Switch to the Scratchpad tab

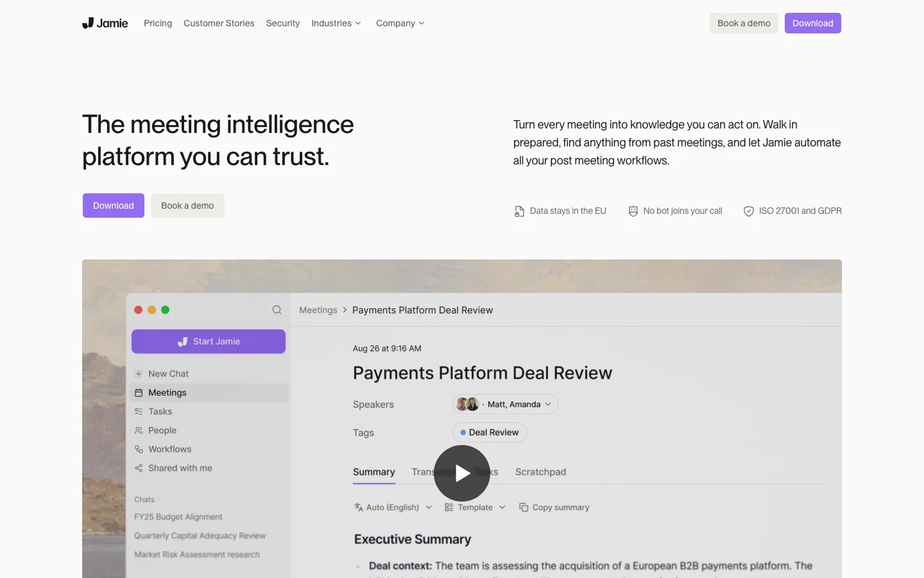(x=541, y=472)
